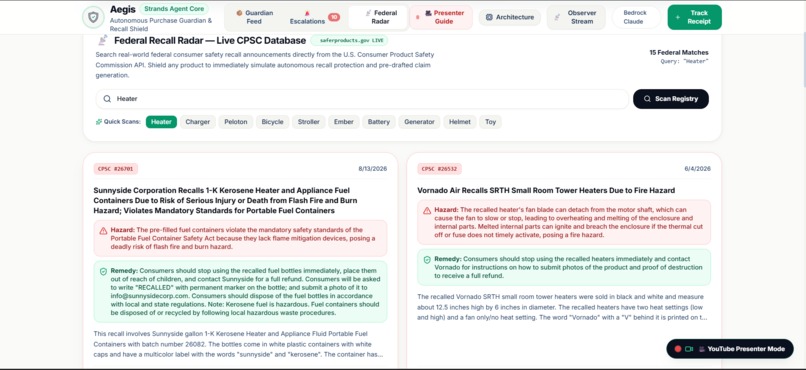Screen dimensions: 806x370
Task: Click the Track Receipt button
Action: pyautogui.click(x=694, y=17)
